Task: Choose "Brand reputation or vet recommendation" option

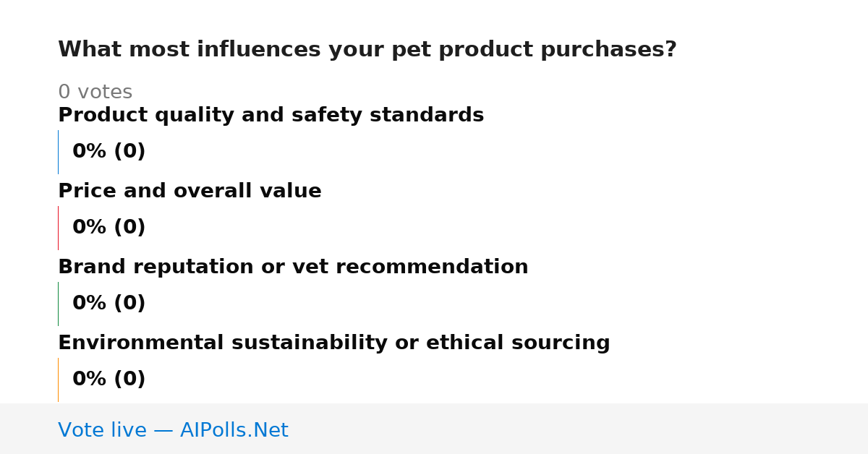Action: click(x=293, y=267)
